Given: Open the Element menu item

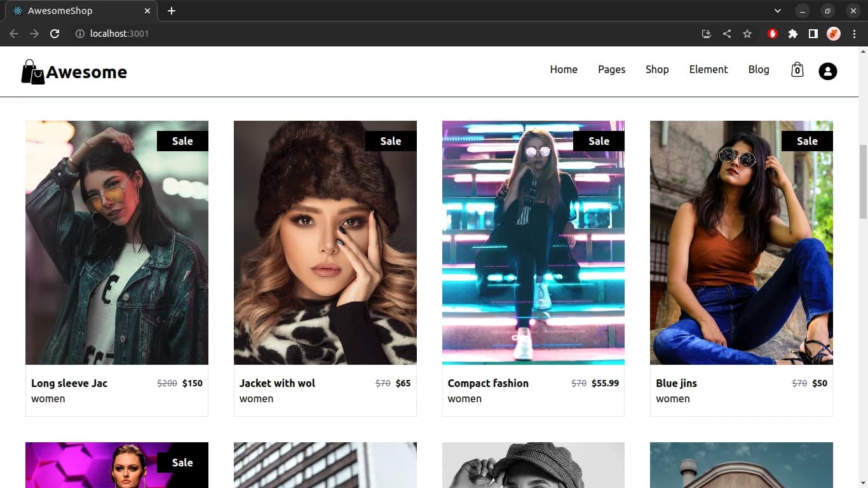Looking at the screenshot, I should tap(709, 69).
